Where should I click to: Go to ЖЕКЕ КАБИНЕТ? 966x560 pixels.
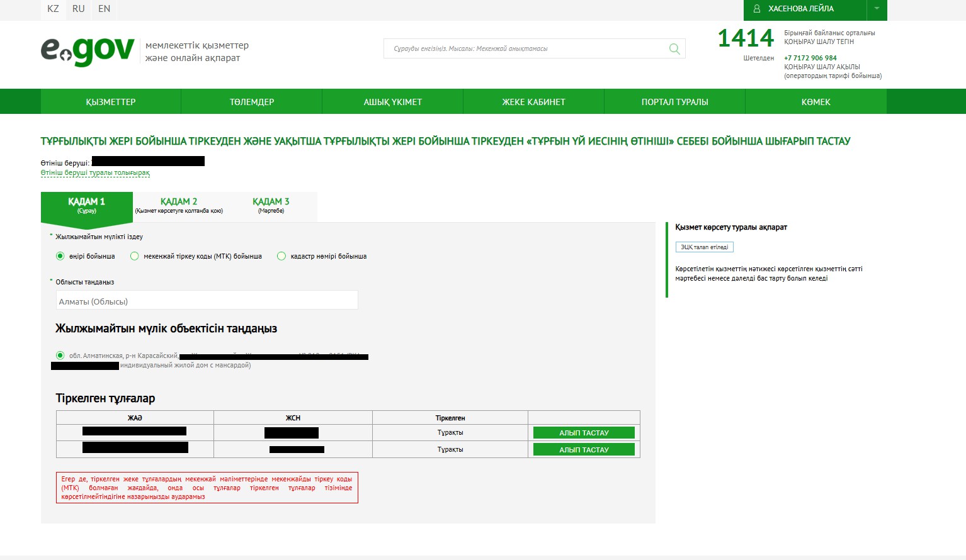click(533, 102)
